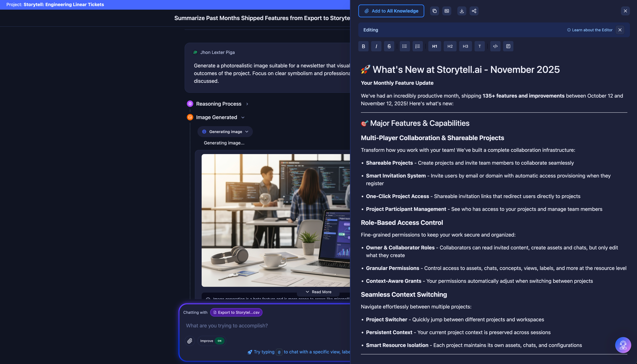Apply italic formatting button
The image size is (637, 364).
[376, 46]
